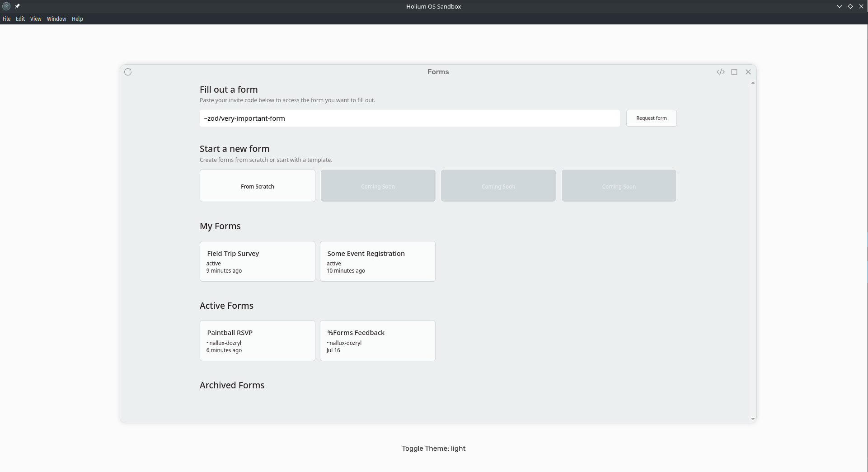The image size is (868, 472).
Task: Refresh the Forms app view
Action: pyautogui.click(x=128, y=72)
